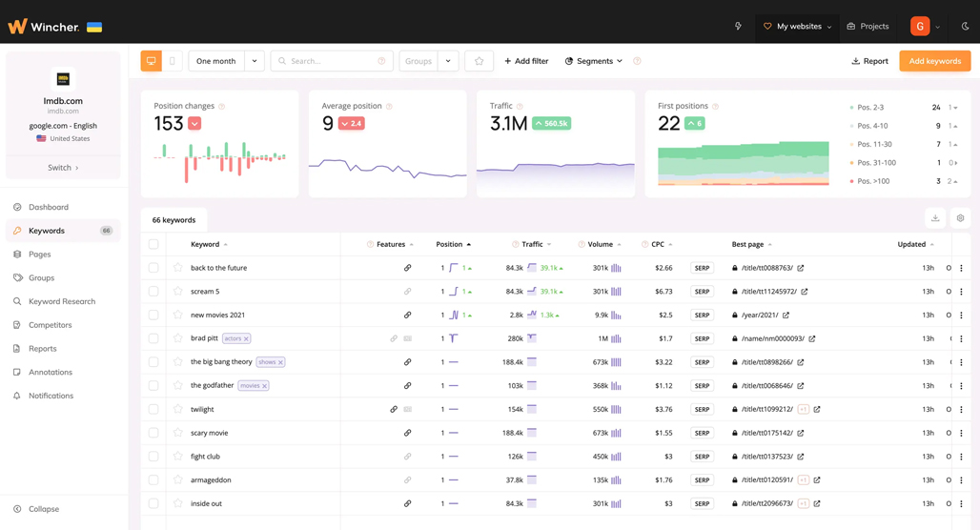Remove movies tag from the godfather
Screen dimensions: 980x530
265,386
